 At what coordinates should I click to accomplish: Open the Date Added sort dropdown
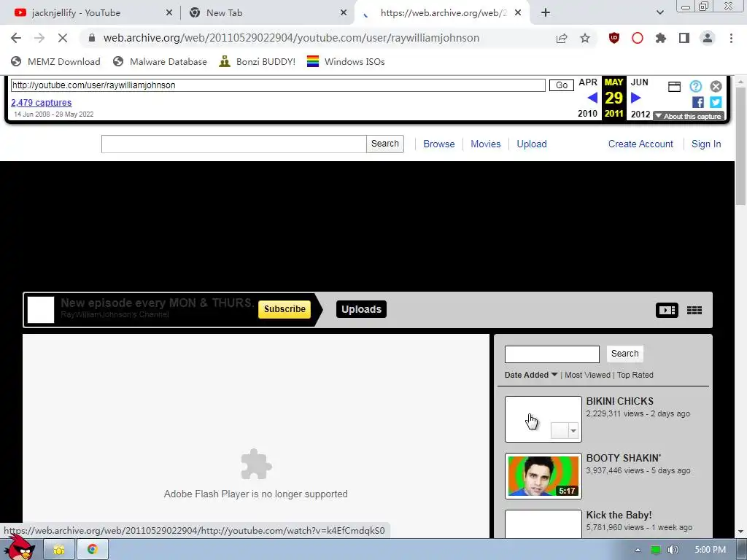click(x=531, y=375)
